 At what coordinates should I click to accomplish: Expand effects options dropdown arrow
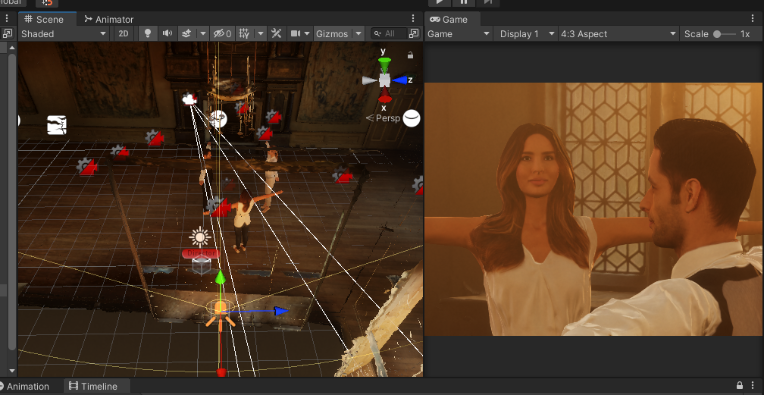click(x=203, y=34)
